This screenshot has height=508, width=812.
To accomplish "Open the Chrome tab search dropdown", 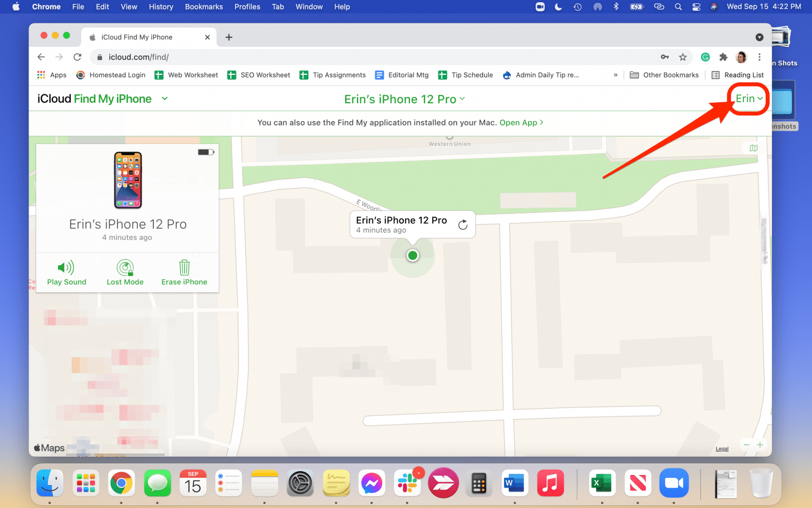I will tap(759, 37).
